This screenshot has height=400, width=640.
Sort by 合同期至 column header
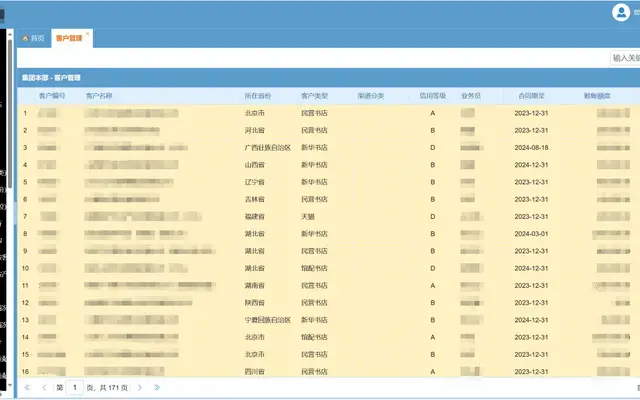pos(531,96)
